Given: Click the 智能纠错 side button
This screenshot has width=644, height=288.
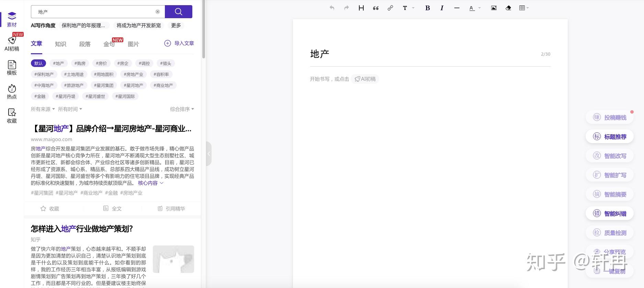Looking at the screenshot, I should pos(610,214).
